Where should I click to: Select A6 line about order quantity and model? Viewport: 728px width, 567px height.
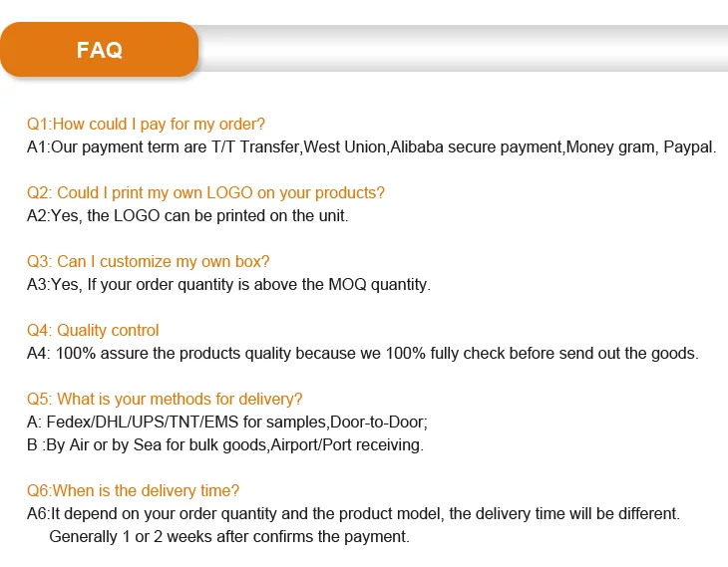coord(353,513)
